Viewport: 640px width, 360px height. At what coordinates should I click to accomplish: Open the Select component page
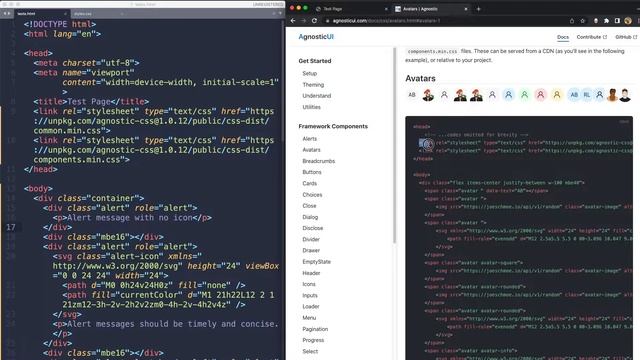(x=310, y=351)
